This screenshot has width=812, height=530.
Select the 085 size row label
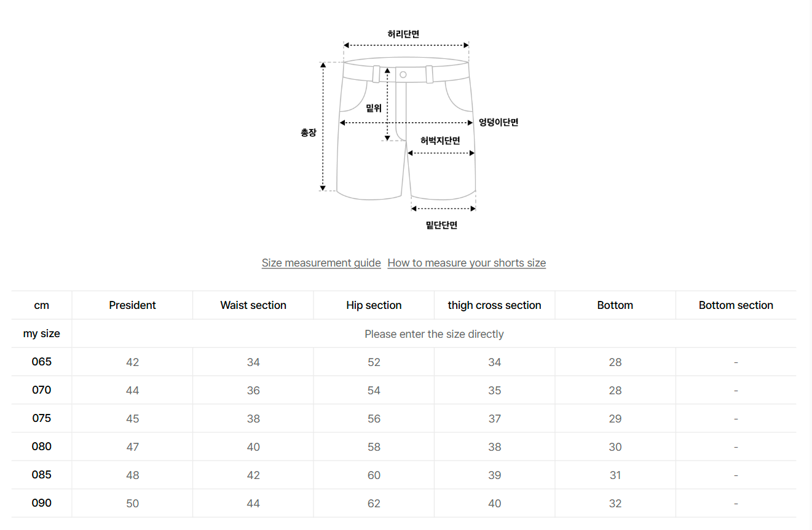[x=42, y=475]
